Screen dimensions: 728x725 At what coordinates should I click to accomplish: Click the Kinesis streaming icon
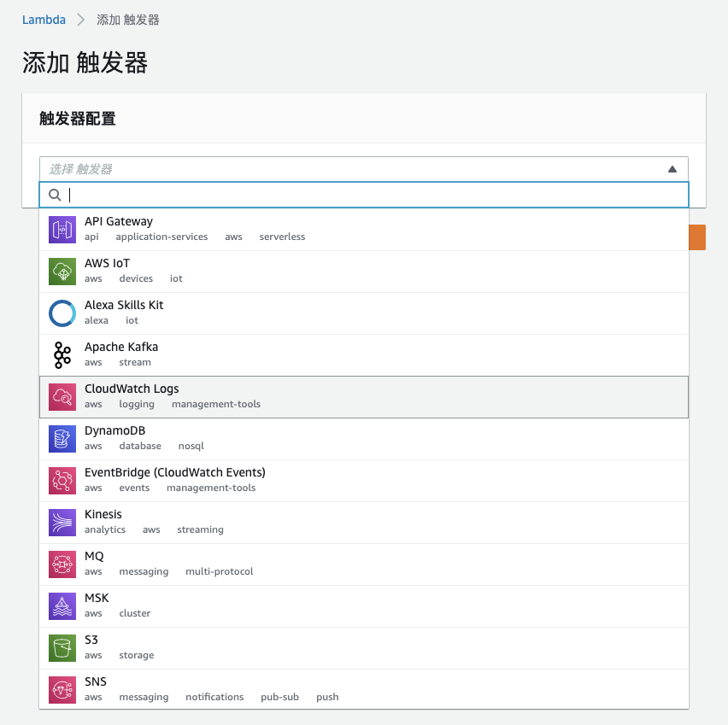pyautogui.click(x=62, y=522)
